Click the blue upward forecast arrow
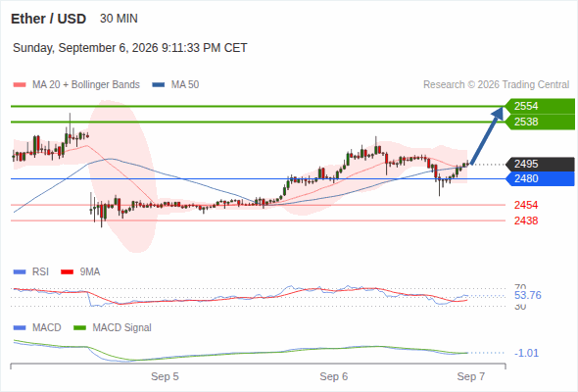The height and width of the screenshot is (392, 578). click(487, 135)
